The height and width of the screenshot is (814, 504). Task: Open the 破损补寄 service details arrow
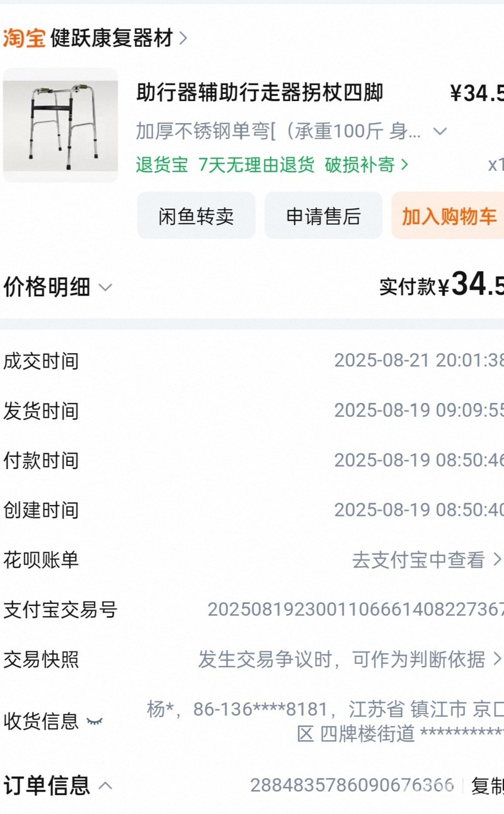click(x=404, y=165)
